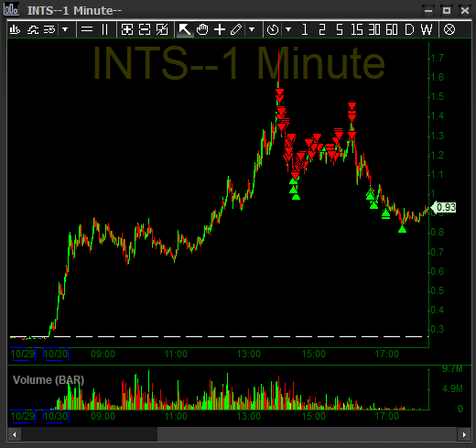Switch to the 30 minute interval
This screenshot has height=448, width=476.
pos(374,29)
